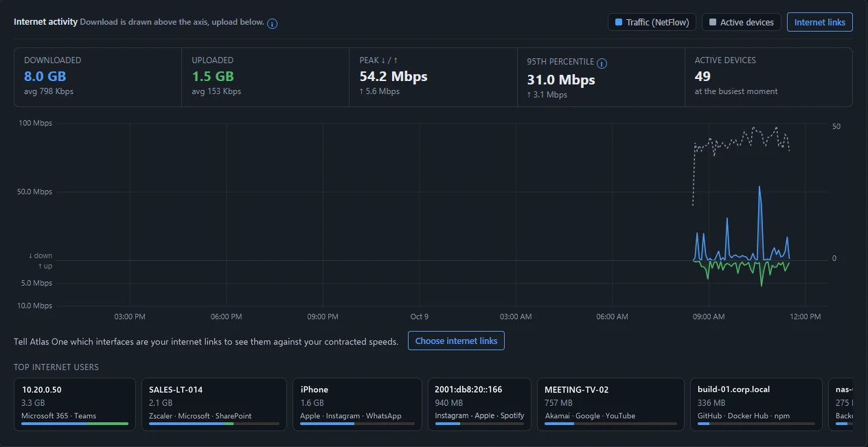Click the 10.20.0.50 usage progress bar
The height and width of the screenshot is (447, 868).
click(75, 424)
